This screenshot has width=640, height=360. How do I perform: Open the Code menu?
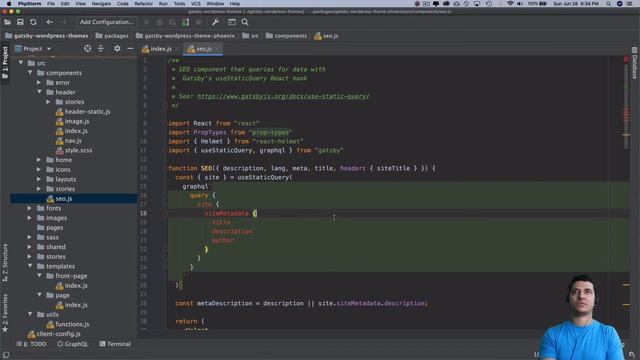coord(122,4)
